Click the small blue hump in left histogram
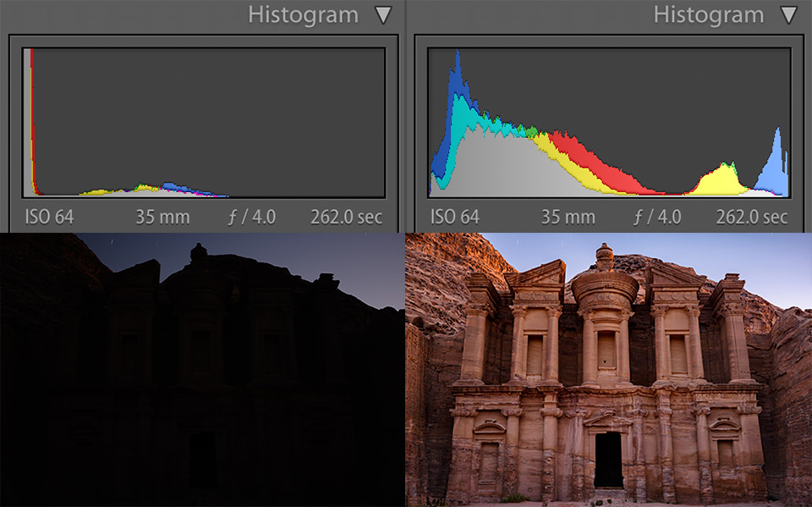Image resolution: width=812 pixels, height=507 pixels. (x=174, y=186)
